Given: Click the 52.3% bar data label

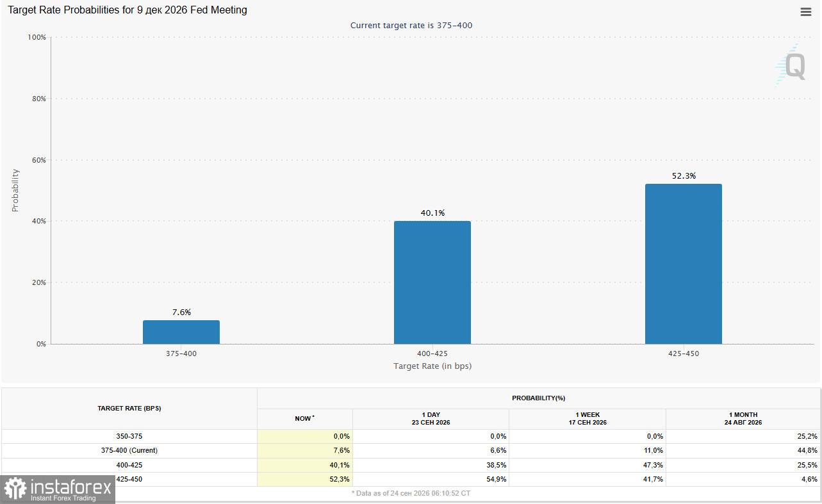Looking at the screenshot, I should click(684, 175).
